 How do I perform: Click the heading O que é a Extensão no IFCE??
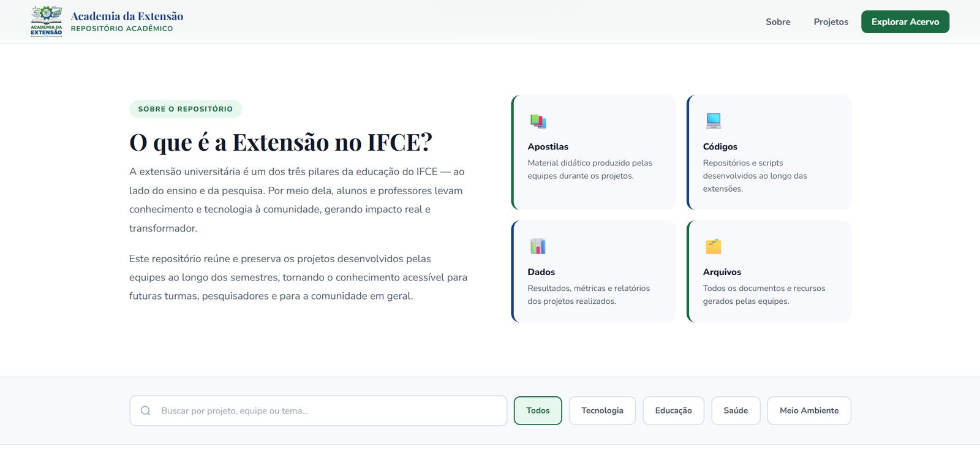coord(281,142)
